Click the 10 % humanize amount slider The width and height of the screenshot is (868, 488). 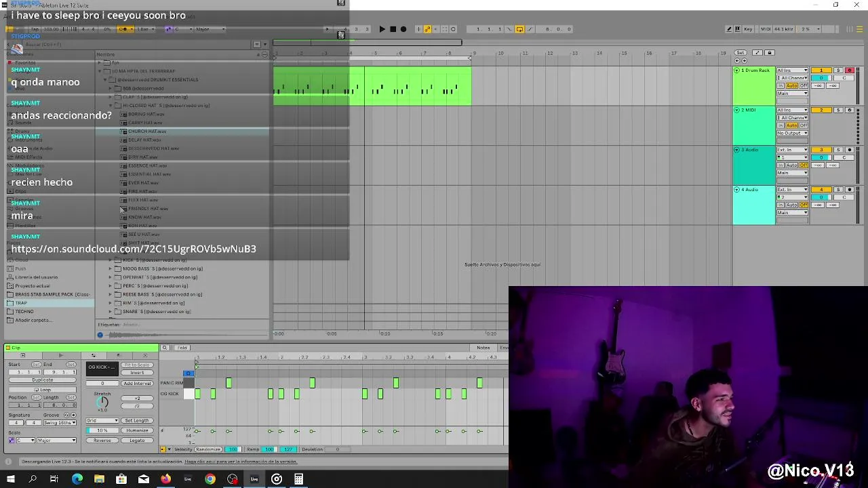102,430
